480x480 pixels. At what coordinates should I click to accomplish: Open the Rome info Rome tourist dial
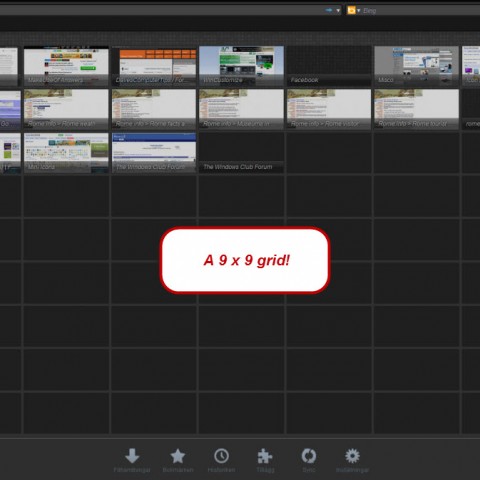(417, 109)
